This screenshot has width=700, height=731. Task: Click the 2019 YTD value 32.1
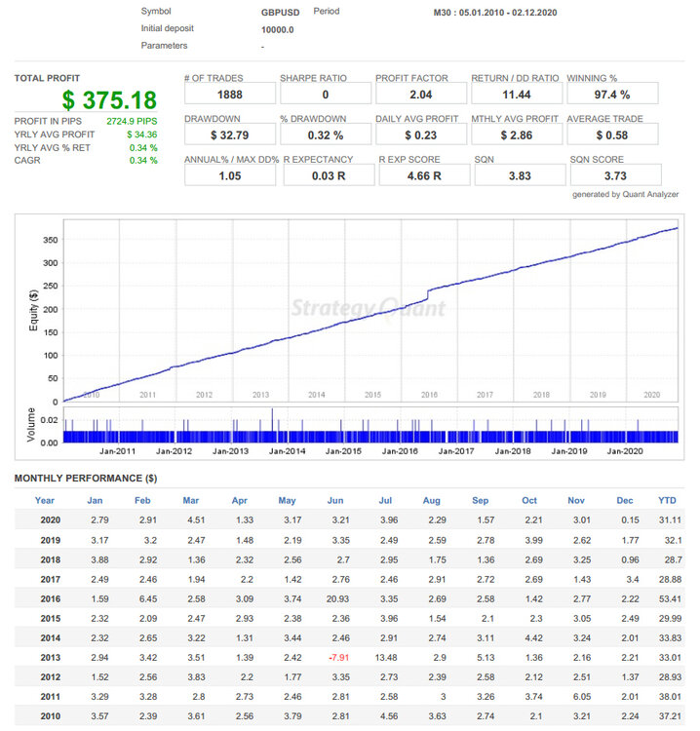coord(673,540)
